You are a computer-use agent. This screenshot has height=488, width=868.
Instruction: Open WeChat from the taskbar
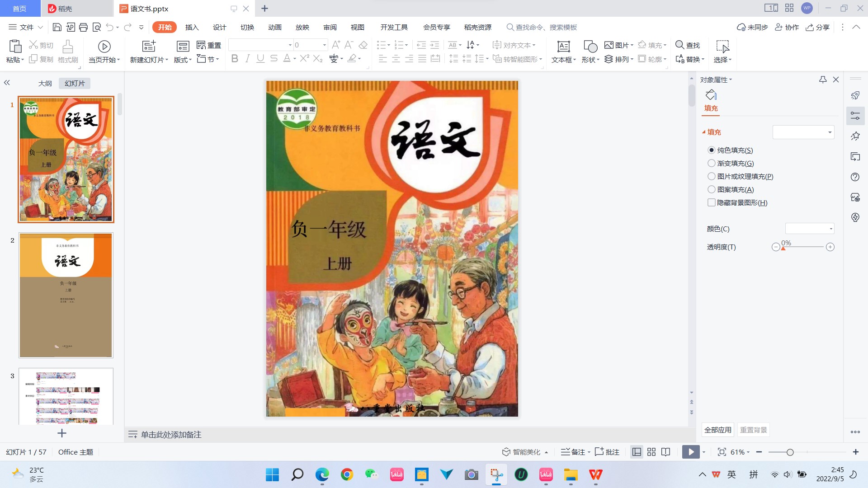(372, 474)
